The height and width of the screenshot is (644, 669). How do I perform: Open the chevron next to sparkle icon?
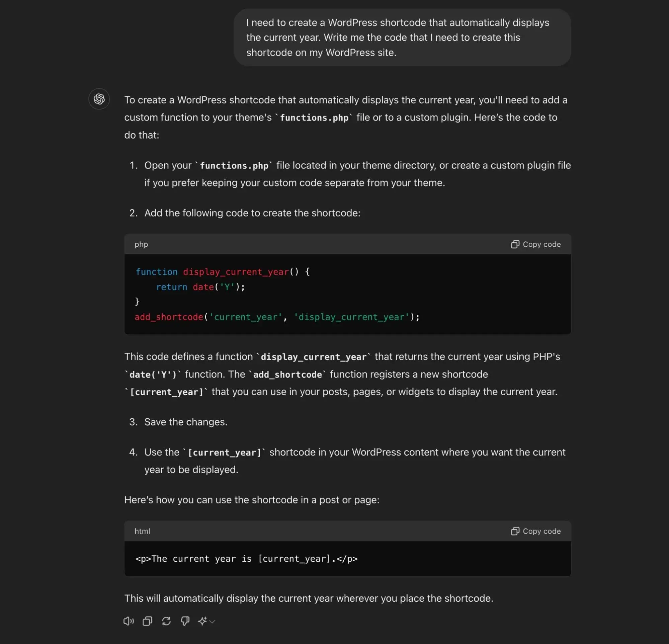pyautogui.click(x=212, y=622)
